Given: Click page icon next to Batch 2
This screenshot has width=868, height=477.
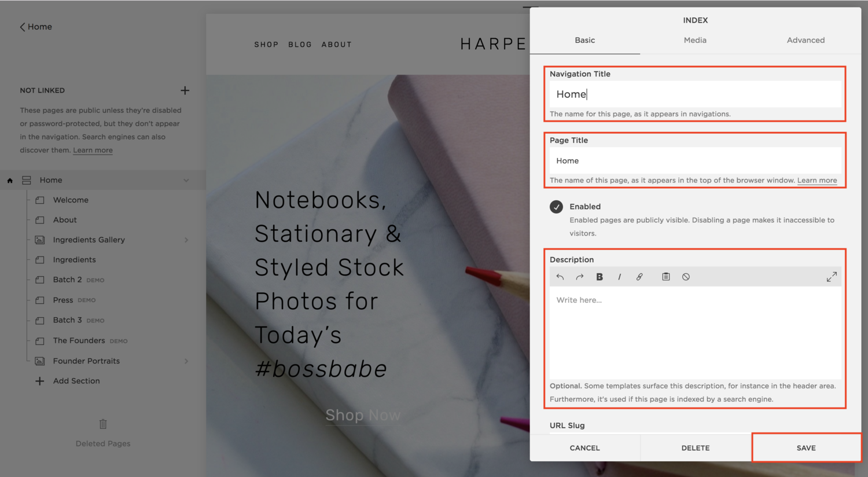Looking at the screenshot, I should click(40, 280).
